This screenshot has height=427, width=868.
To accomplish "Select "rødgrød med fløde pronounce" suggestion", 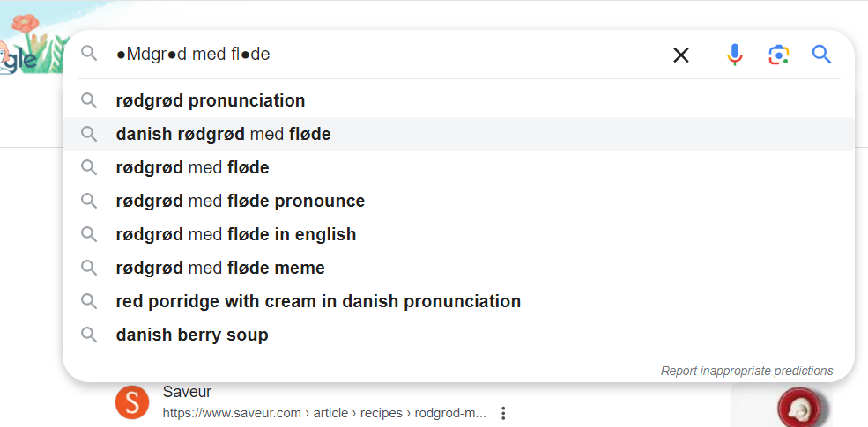I will [x=240, y=201].
